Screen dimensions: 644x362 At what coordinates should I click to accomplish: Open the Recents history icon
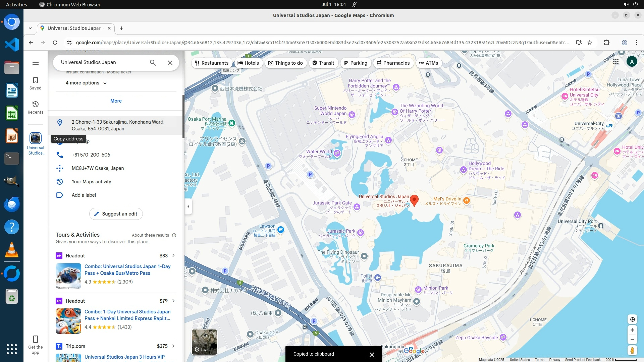click(36, 105)
